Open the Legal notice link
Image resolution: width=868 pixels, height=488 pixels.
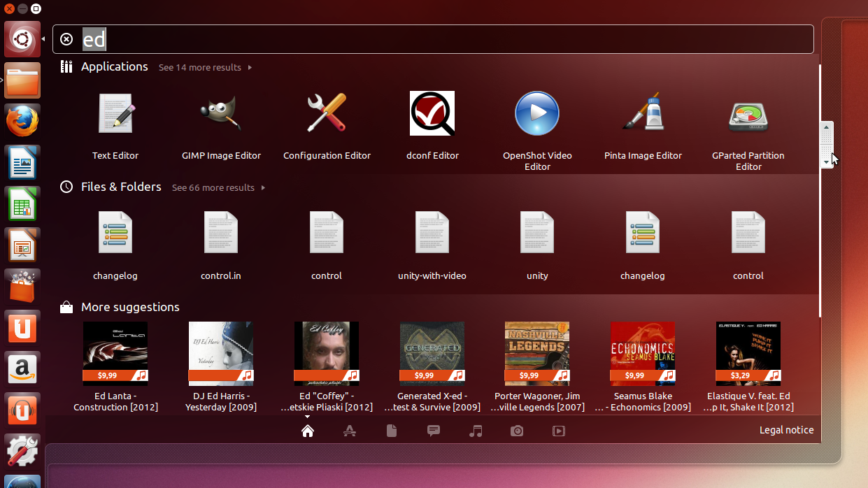pyautogui.click(x=786, y=429)
